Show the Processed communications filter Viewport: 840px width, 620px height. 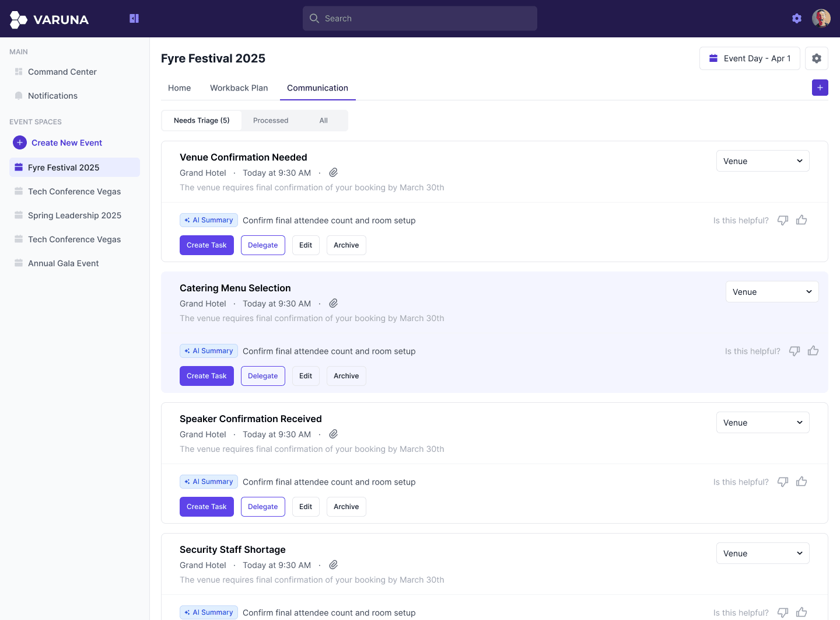[x=271, y=121]
